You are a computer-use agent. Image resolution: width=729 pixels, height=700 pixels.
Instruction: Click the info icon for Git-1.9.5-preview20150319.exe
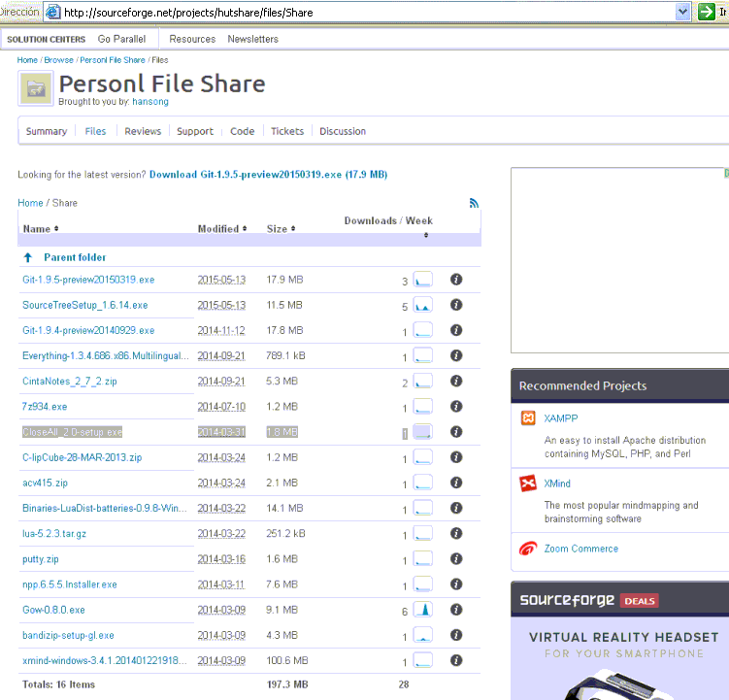(x=456, y=279)
